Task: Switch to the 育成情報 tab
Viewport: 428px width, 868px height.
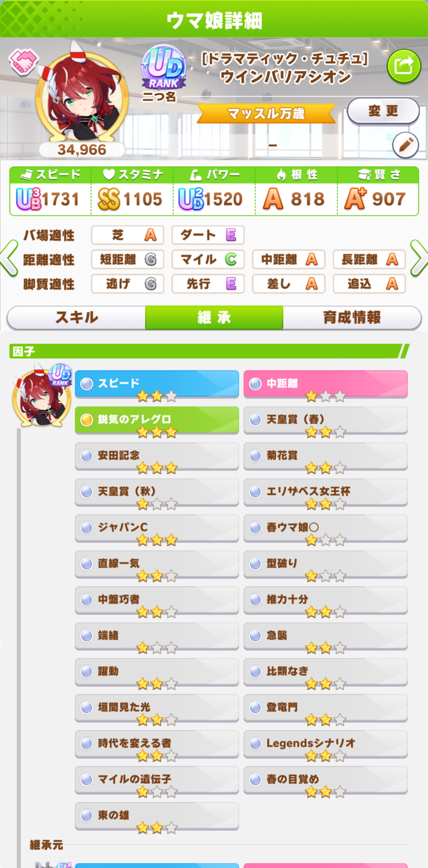Action: pos(352,317)
